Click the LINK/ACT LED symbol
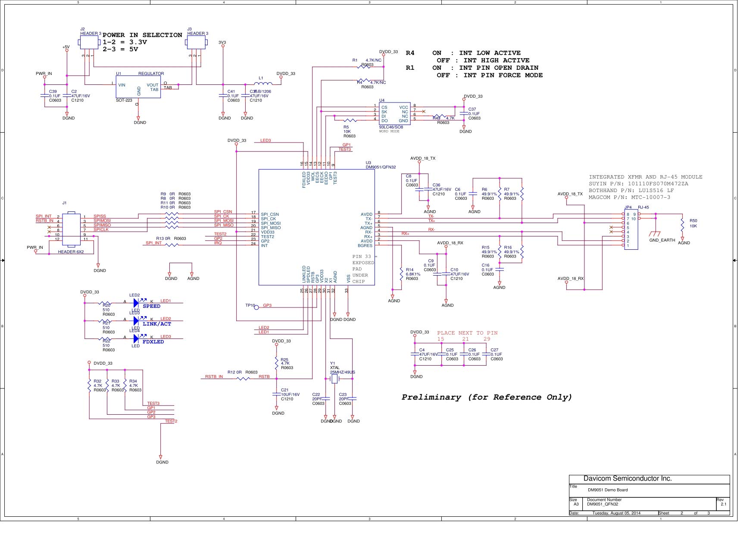 tap(136, 321)
